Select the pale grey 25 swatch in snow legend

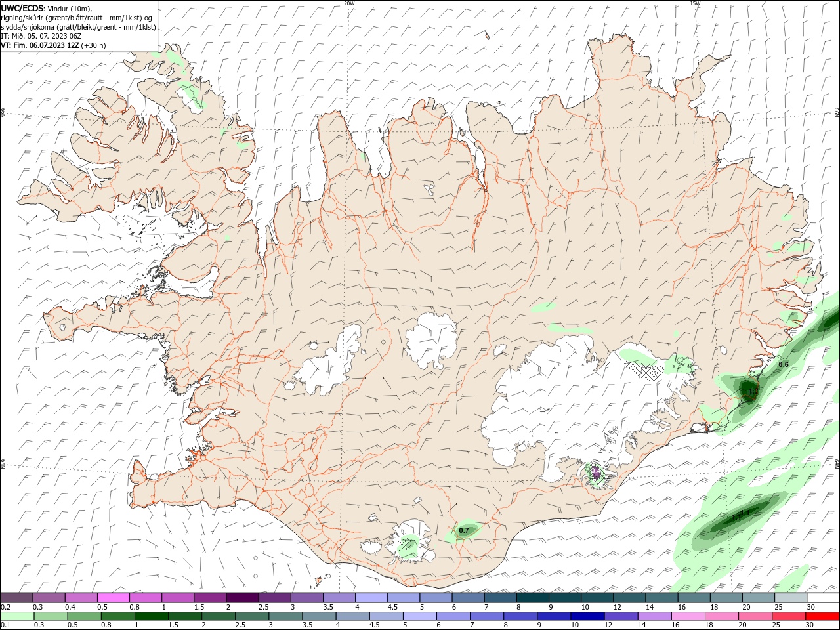click(791, 597)
